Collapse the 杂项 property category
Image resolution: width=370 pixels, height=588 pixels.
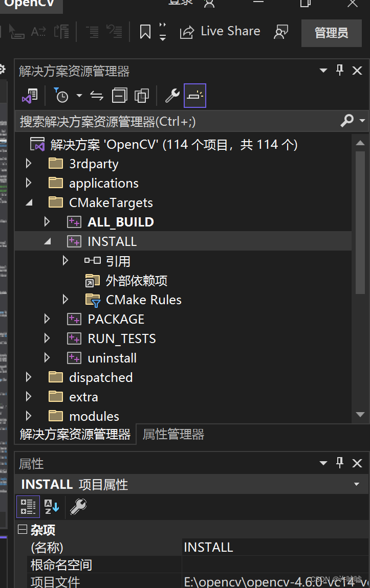click(23, 529)
